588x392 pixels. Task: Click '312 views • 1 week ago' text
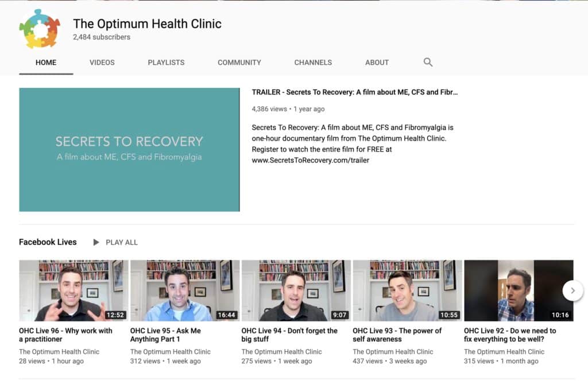[x=165, y=361]
